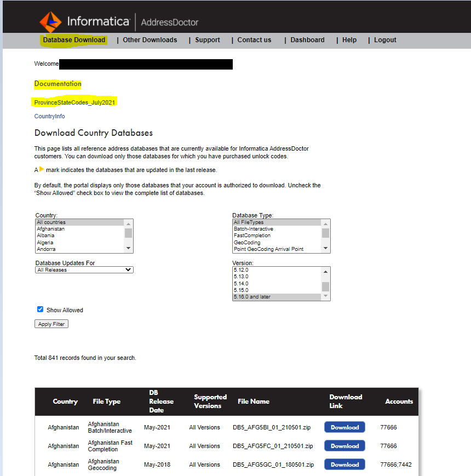Select version 5.16.0 and later
This screenshot has width=471, height=476.
pos(277,297)
